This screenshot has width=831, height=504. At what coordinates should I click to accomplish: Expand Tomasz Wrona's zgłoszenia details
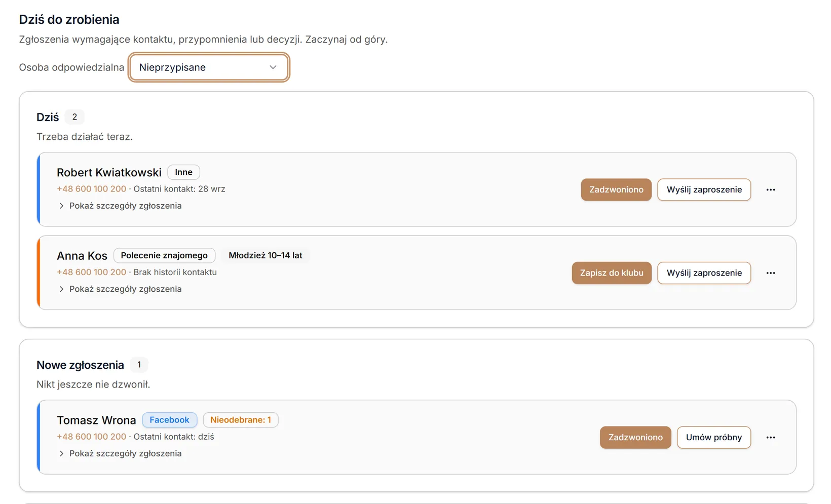pyautogui.click(x=120, y=453)
